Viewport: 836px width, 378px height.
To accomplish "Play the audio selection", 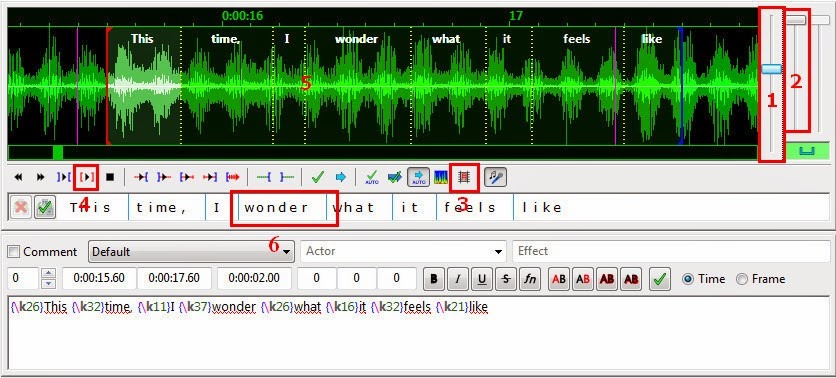I will (63, 177).
